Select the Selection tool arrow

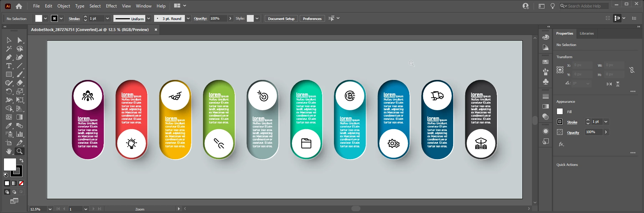[9, 40]
